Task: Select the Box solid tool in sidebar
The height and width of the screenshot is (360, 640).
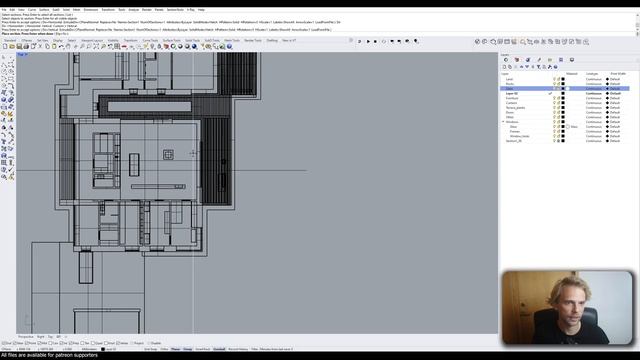Action: point(4,100)
